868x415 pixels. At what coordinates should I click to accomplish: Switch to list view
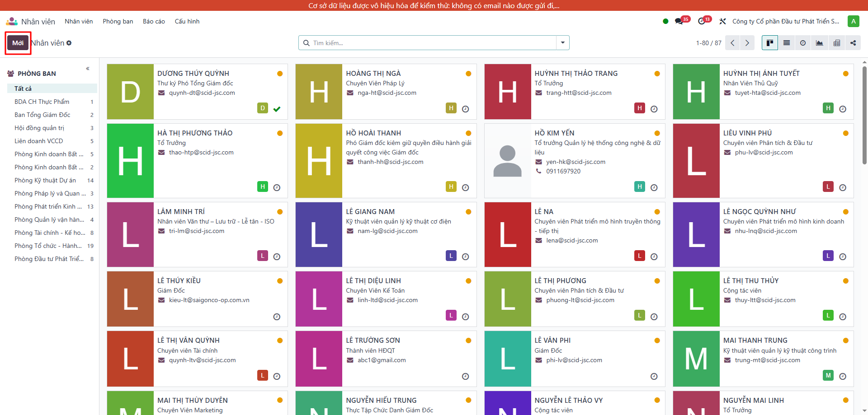[787, 43]
